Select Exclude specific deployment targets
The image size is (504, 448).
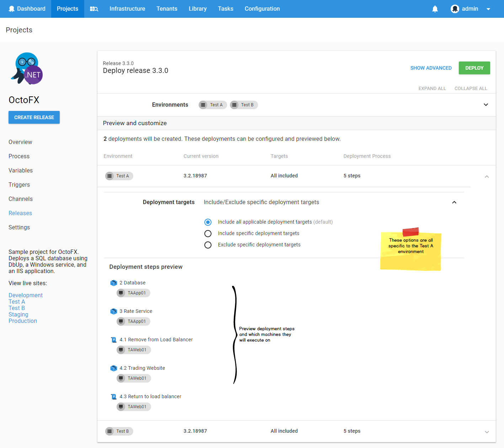pyautogui.click(x=208, y=245)
